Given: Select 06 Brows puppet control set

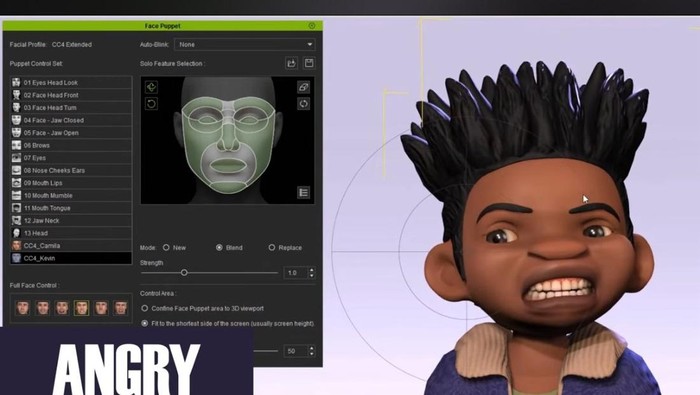Looking at the screenshot, I should click(x=71, y=145).
